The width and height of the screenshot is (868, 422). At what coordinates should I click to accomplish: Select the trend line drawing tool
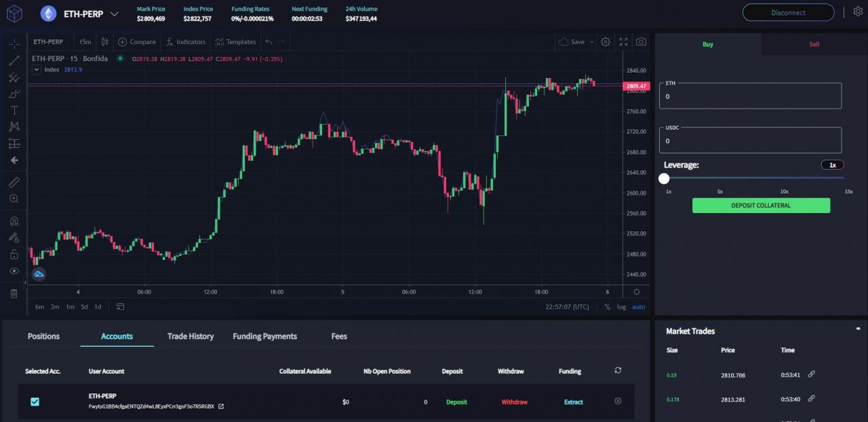14,60
